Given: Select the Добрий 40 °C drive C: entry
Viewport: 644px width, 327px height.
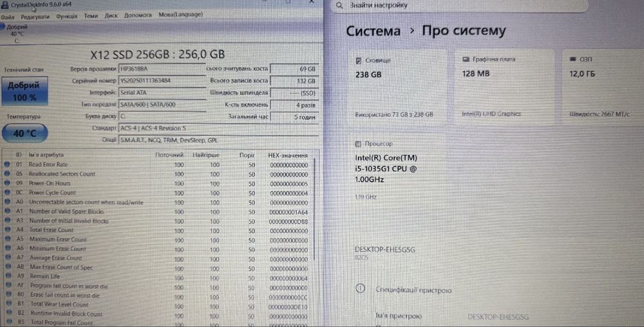Looking at the screenshot, I should pos(15,34).
